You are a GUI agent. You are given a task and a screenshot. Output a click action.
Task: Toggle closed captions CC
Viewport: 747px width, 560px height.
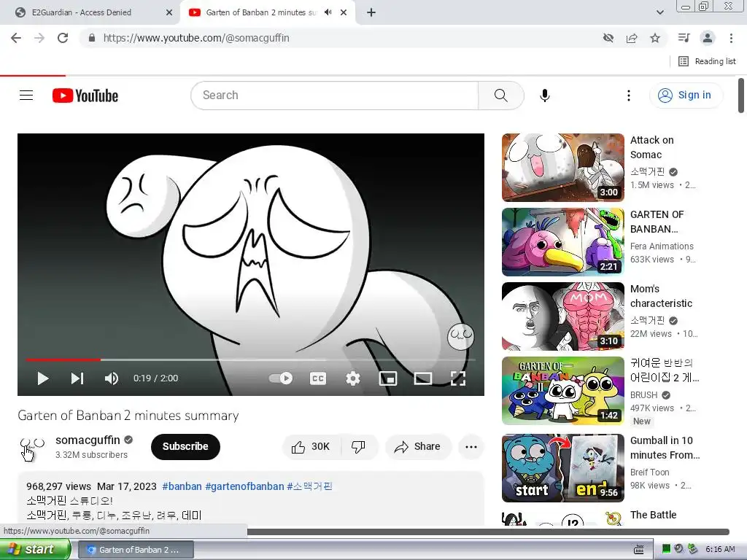(318, 378)
